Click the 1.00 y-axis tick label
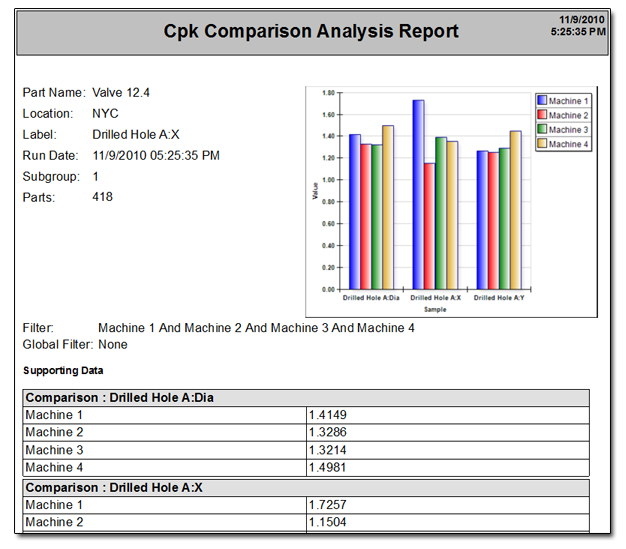The width and height of the screenshot is (626, 549). point(328,180)
